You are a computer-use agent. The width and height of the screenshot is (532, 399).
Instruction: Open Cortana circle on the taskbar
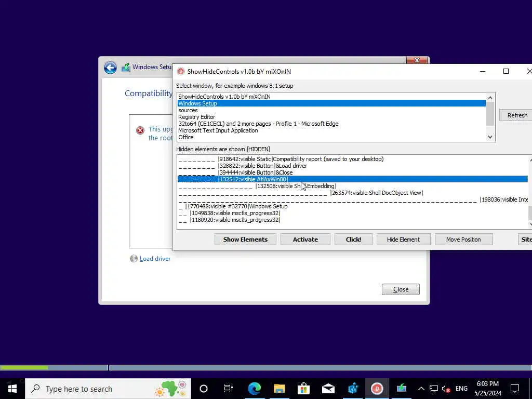[204, 389]
